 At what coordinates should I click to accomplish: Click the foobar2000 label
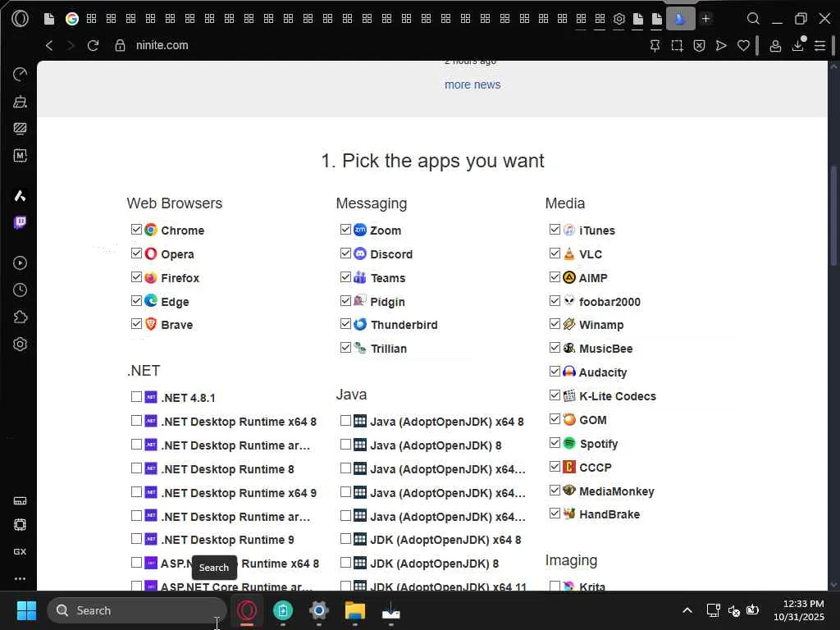609,302
